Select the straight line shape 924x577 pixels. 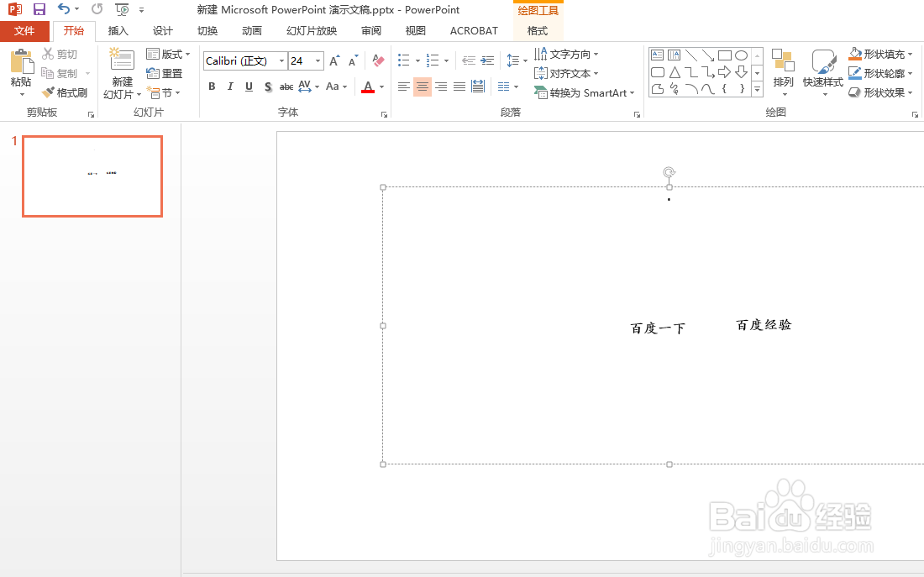[691, 55]
